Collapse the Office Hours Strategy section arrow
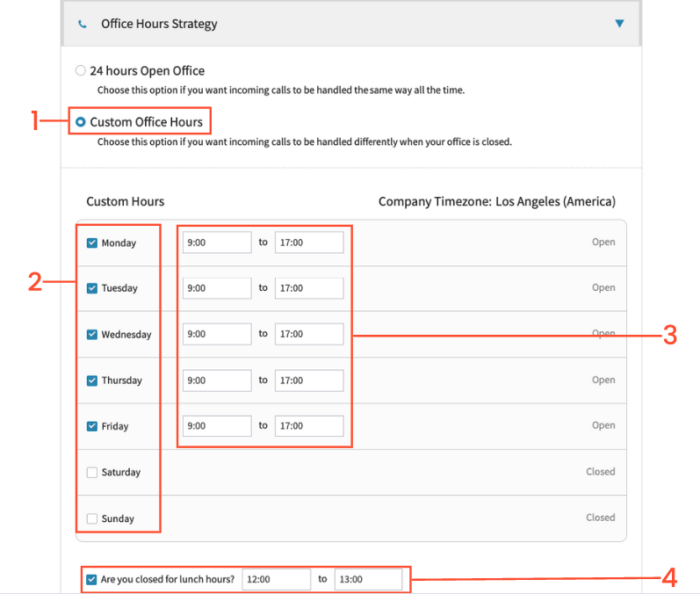Image resolution: width=700 pixels, height=594 pixels. [x=619, y=24]
